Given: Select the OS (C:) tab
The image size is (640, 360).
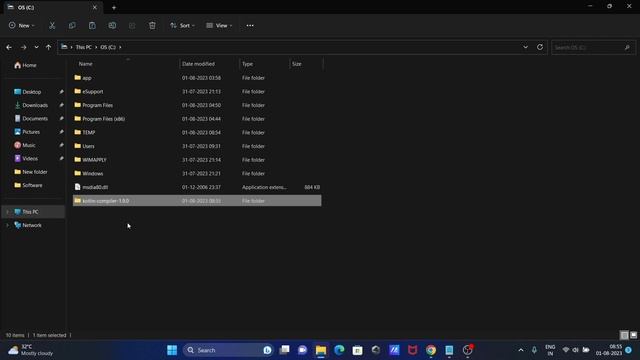Looking at the screenshot, I should (52, 7).
